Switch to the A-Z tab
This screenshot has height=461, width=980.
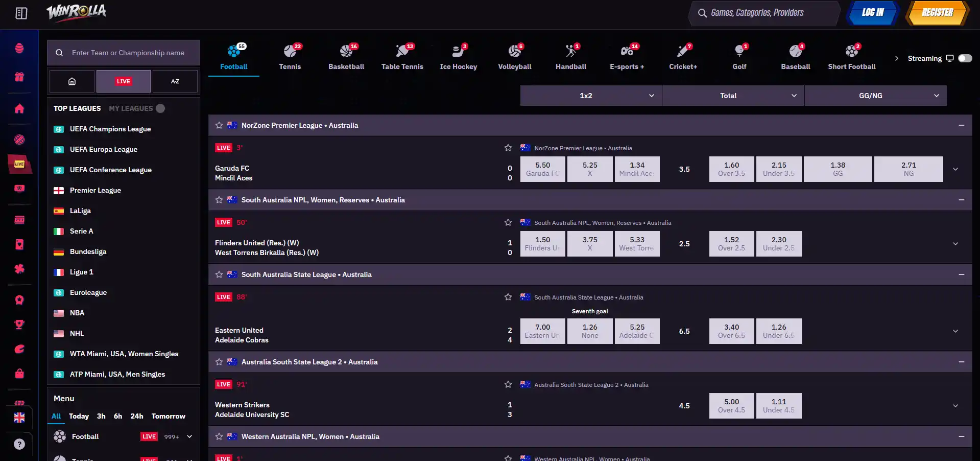coord(175,81)
